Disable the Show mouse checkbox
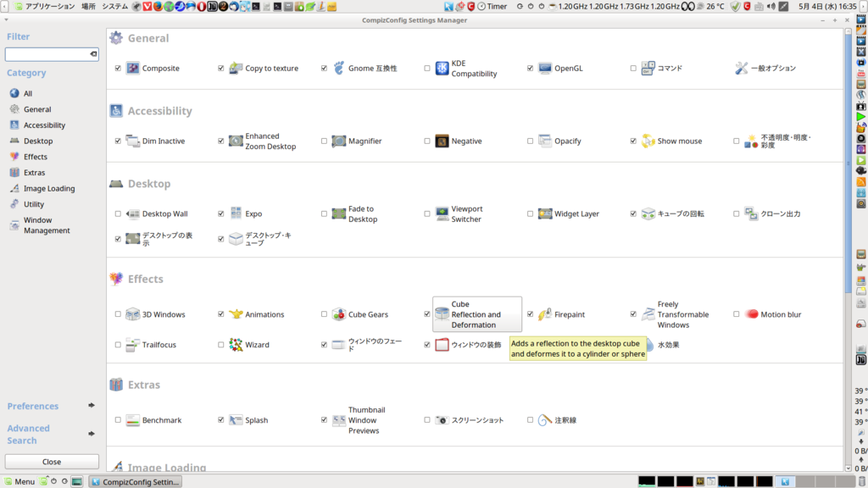The image size is (868, 488). (633, 141)
